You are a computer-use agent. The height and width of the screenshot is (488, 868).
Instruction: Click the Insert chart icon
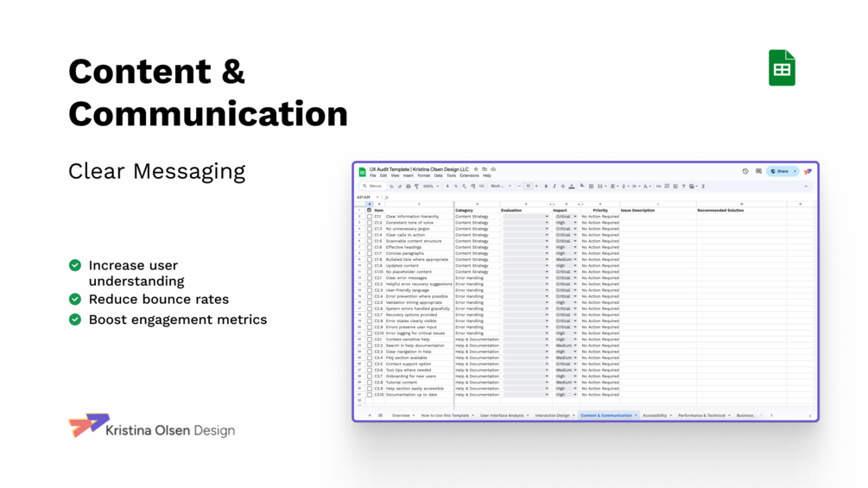pyautogui.click(x=675, y=186)
